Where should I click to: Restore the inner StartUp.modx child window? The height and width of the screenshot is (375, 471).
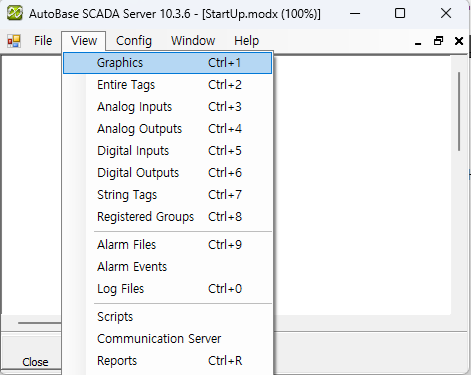(438, 41)
